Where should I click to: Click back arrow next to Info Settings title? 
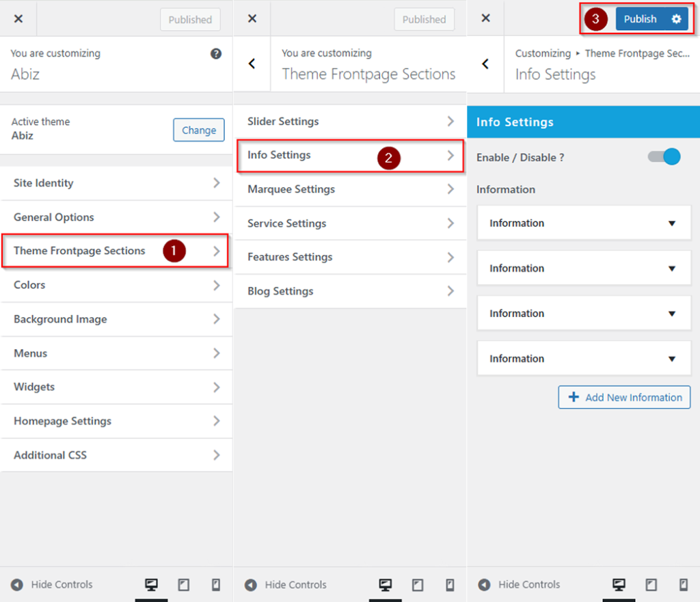(x=485, y=64)
